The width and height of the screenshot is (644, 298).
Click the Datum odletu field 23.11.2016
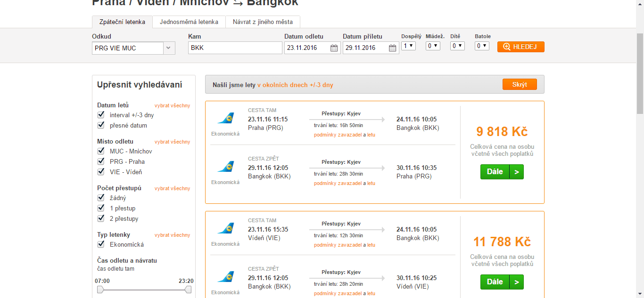point(313,48)
